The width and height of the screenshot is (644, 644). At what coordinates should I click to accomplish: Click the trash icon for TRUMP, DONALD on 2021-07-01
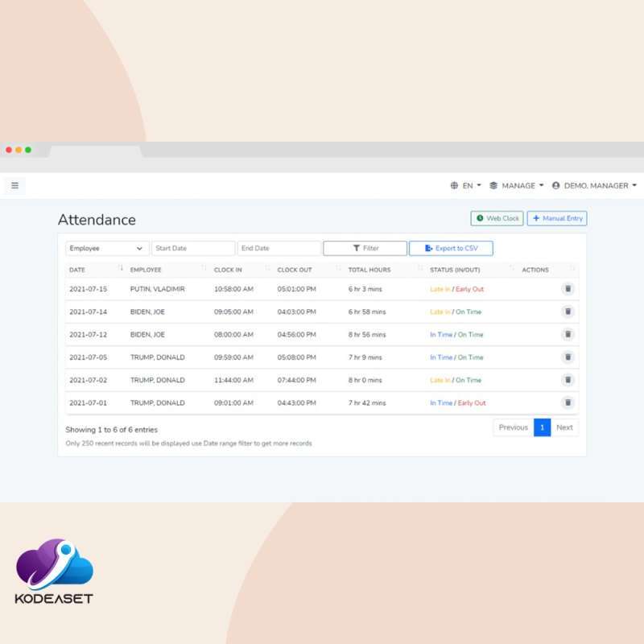pyautogui.click(x=568, y=402)
